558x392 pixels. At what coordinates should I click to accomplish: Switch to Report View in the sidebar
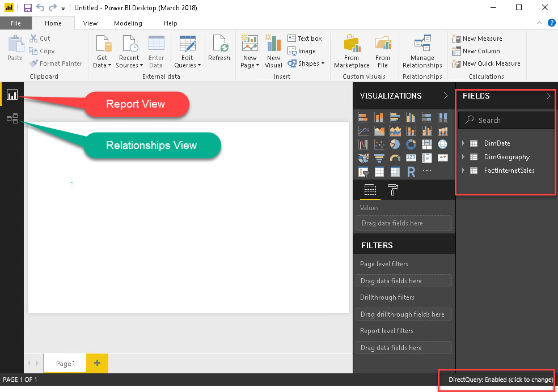(12, 95)
